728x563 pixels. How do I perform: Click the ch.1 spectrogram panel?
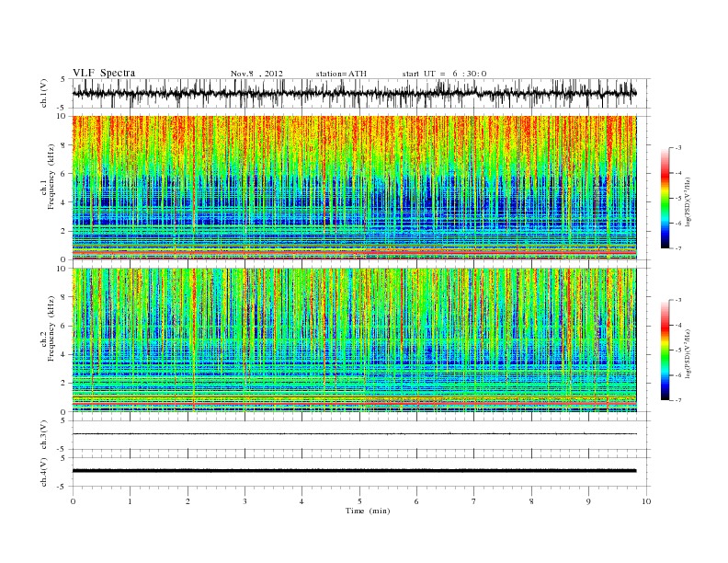pyautogui.click(x=354, y=188)
